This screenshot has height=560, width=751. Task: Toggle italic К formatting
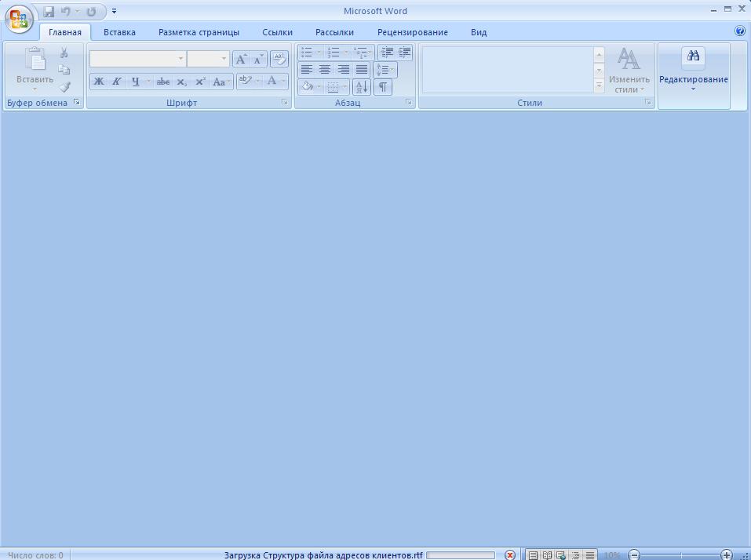(116, 82)
